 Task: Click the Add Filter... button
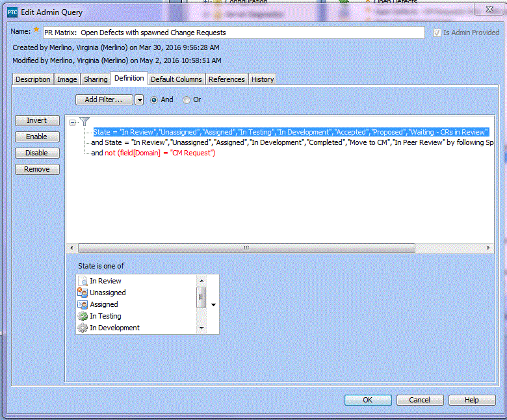[x=104, y=100]
